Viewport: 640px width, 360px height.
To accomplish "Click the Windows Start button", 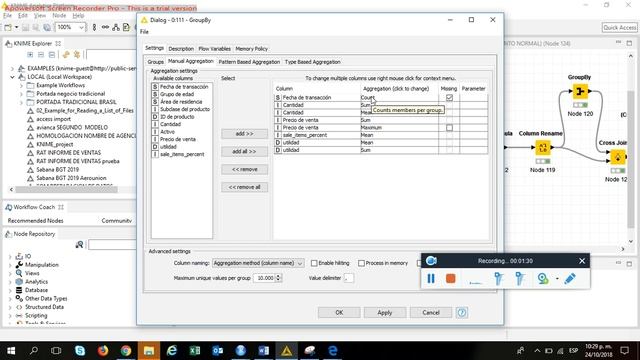I will pos(11,351).
